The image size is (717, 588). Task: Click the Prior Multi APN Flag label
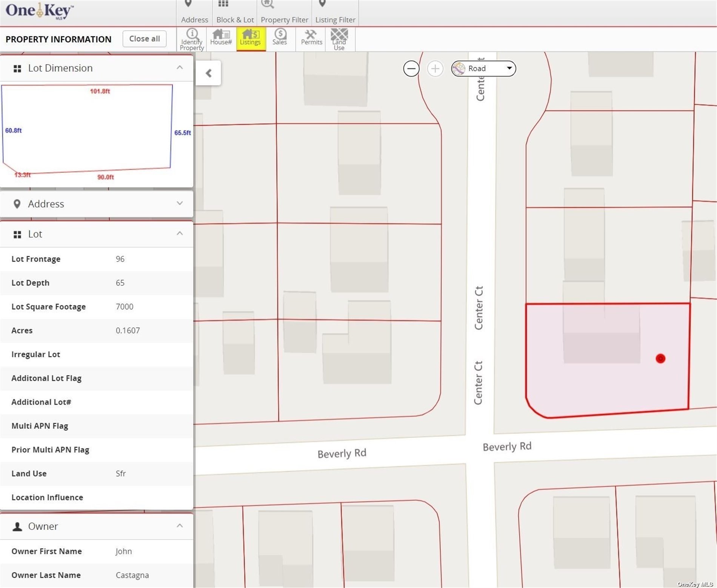pos(50,450)
